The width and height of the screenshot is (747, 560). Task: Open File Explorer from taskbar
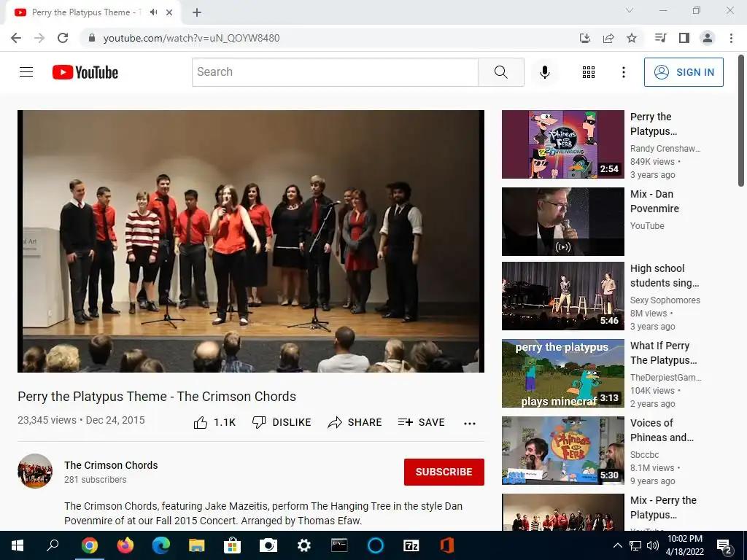tap(197, 545)
